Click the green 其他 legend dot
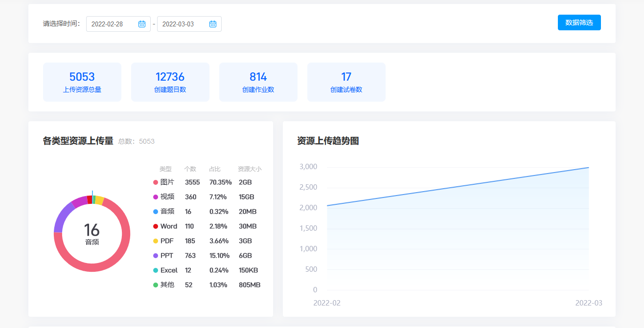The height and width of the screenshot is (328, 644). click(156, 285)
